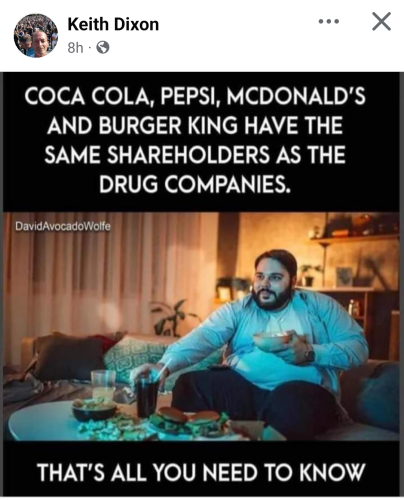Image resolution: width=404 pixels, height=500 pixels.
Task: Click the DavidAvocadoWolfe watermark text
Action: coord(63,227)
